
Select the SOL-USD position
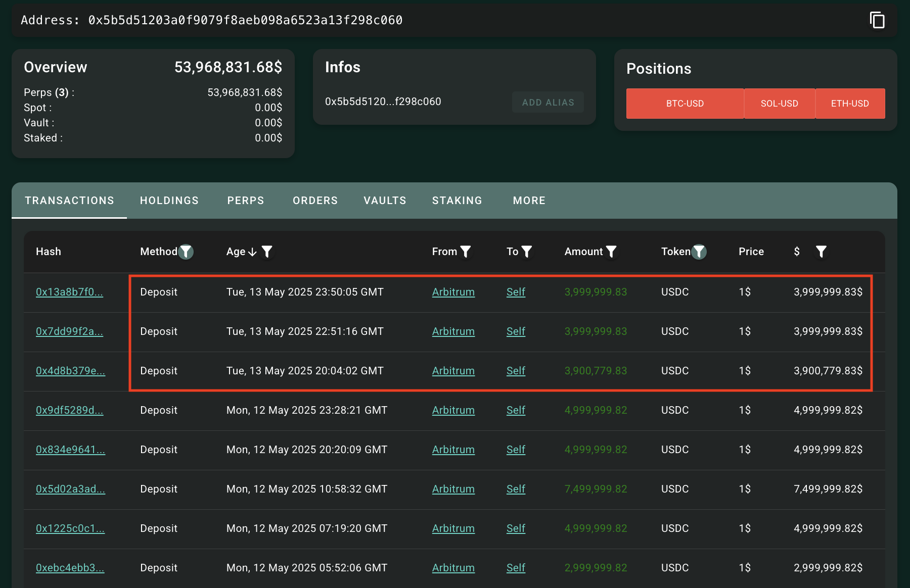click(x=779, y=104)
